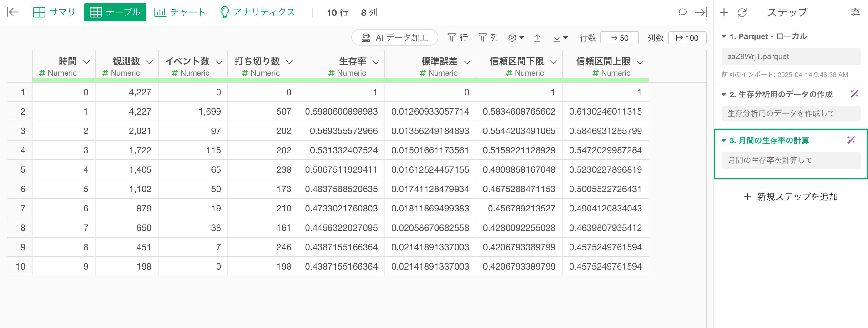Click the AI magic wand on step 3
The height and width of the screenshot is (328, 868).
tap(851, 140)
